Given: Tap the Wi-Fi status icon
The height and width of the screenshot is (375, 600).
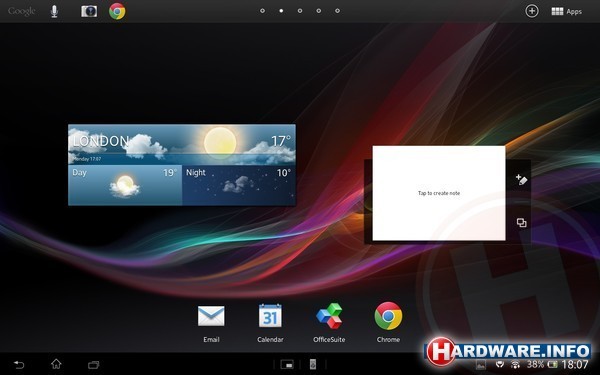Looking at the screenshot, I should (x=515, y=365).
